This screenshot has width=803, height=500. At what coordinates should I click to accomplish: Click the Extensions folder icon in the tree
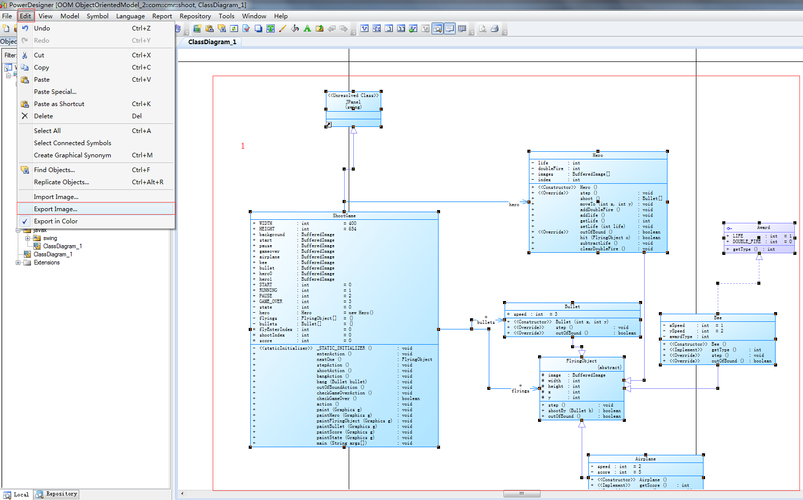[27, 263]
